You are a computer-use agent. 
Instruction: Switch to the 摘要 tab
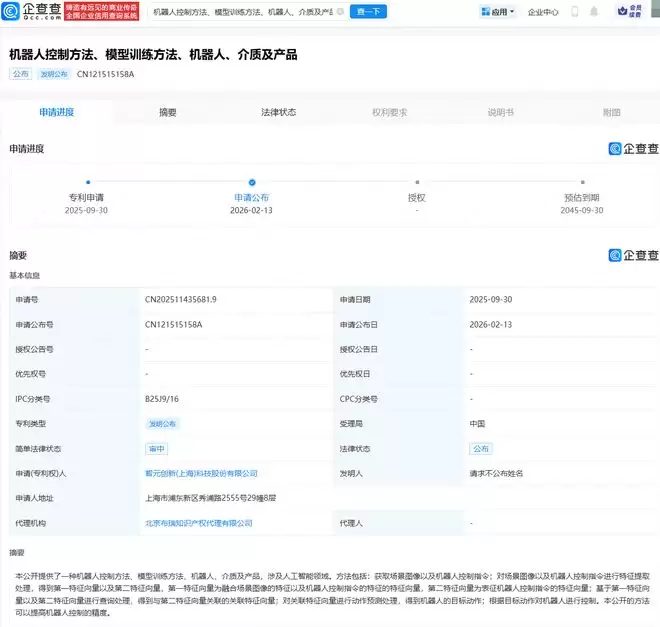[168, 113]
